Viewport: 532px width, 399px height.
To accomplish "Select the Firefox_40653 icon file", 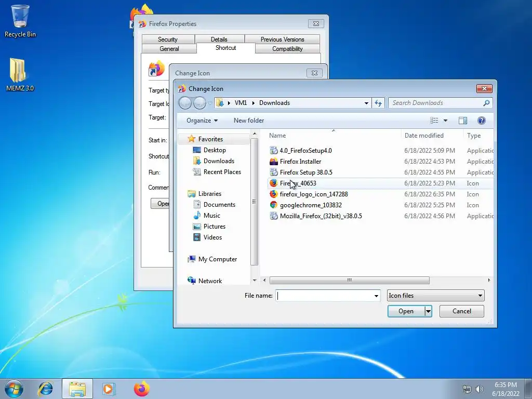I will [x=298, y=183].
